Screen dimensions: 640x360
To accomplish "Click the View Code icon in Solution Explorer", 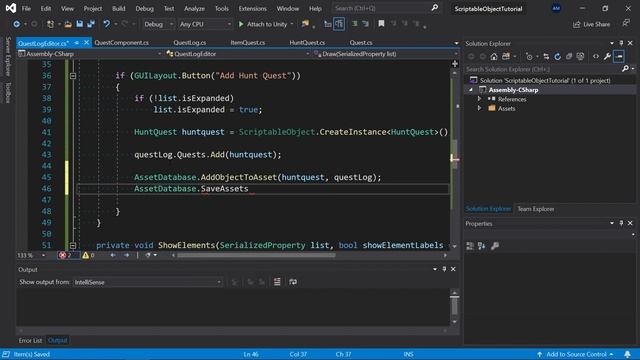I will (596, 56).
